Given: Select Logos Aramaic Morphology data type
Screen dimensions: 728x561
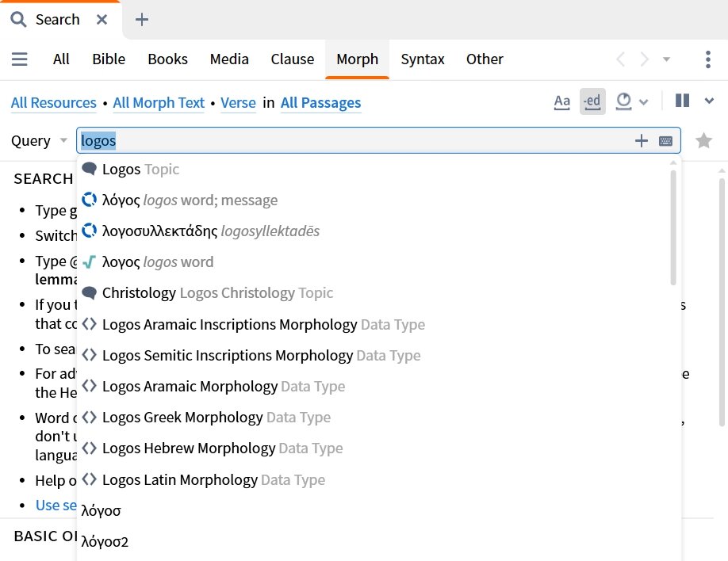Looking at the screenshot, I should [374, 387].
